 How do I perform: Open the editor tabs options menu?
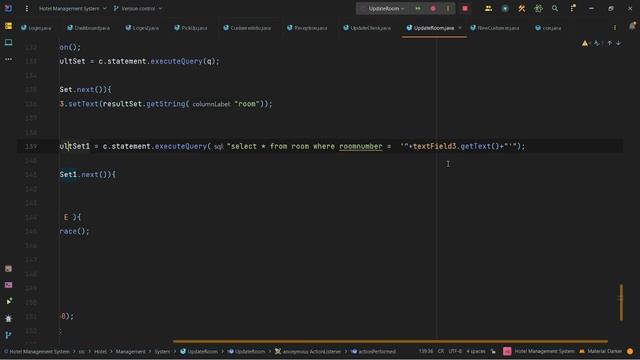tap(615, 28)
